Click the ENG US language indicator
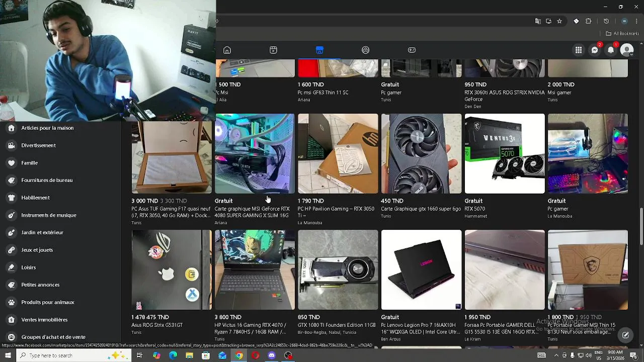644x362 pixels. click(x=598, y=355)
